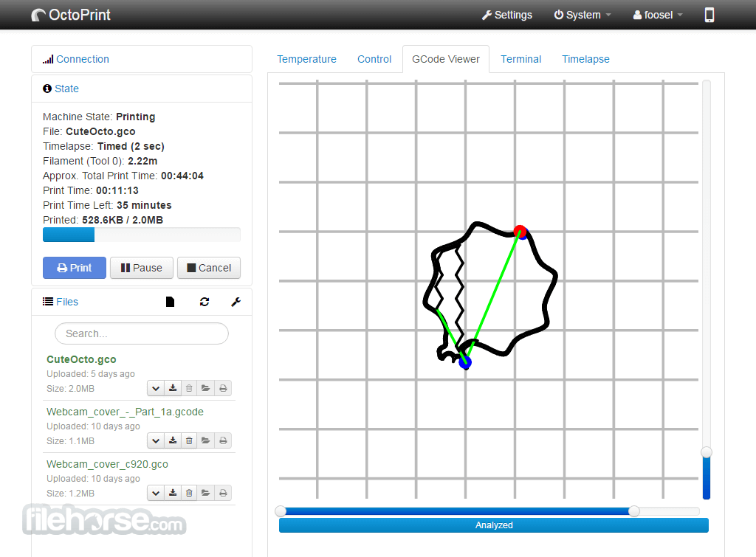Download Webcam_cover_c920.gco
The height and width of the screenshot is (557, 756).
173,493
